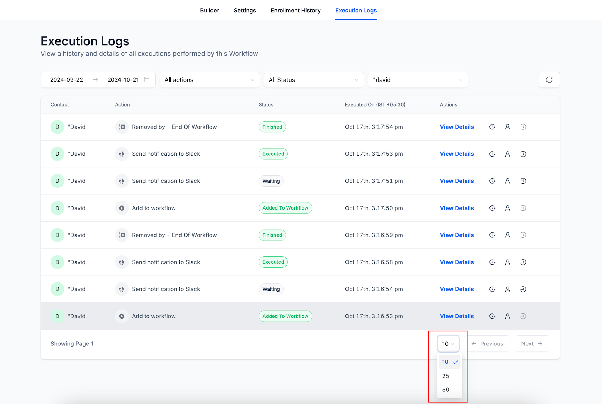This screenshot has width=602, height=404.
Task: Click Slack notification icon in first Executed row
Action: [122, 154]
